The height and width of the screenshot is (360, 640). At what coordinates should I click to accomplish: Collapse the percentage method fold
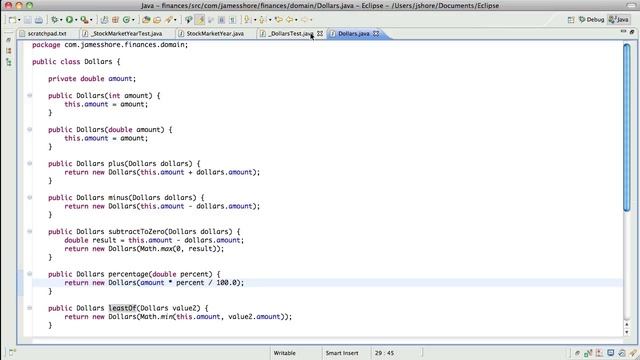pyautogui.click(x=29, y=274)
